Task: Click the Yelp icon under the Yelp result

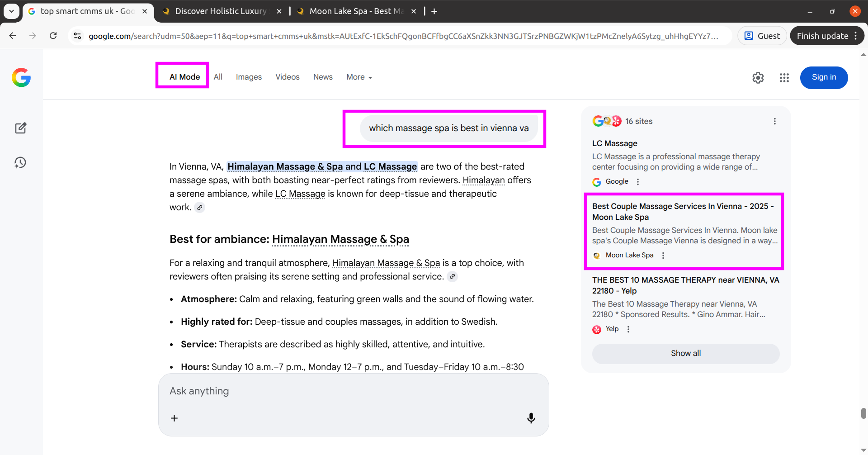Action: (x=597, y=329)
